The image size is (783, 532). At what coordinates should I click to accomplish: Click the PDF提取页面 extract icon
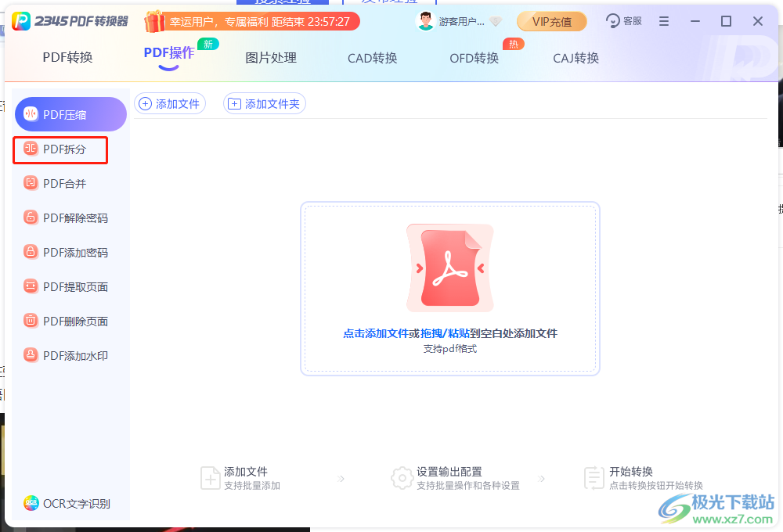[31, 286]
